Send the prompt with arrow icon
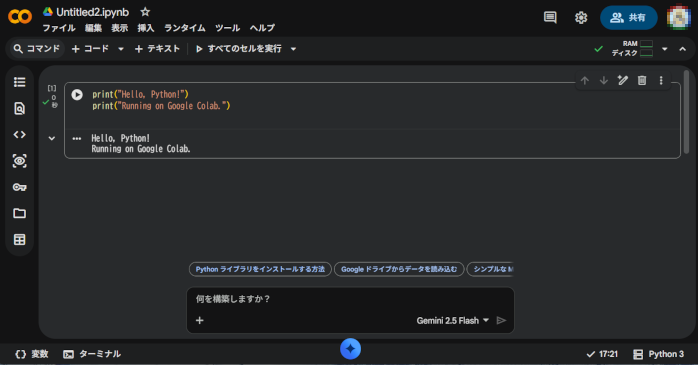The width and height of the screenshot is (698, 365). click(501, 320)
